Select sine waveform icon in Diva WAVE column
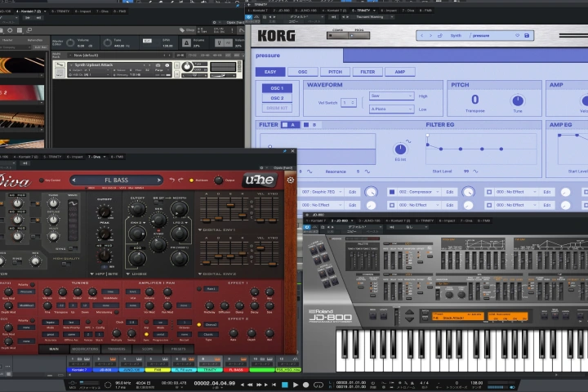 pyautogui.click(x=73, y=203)
